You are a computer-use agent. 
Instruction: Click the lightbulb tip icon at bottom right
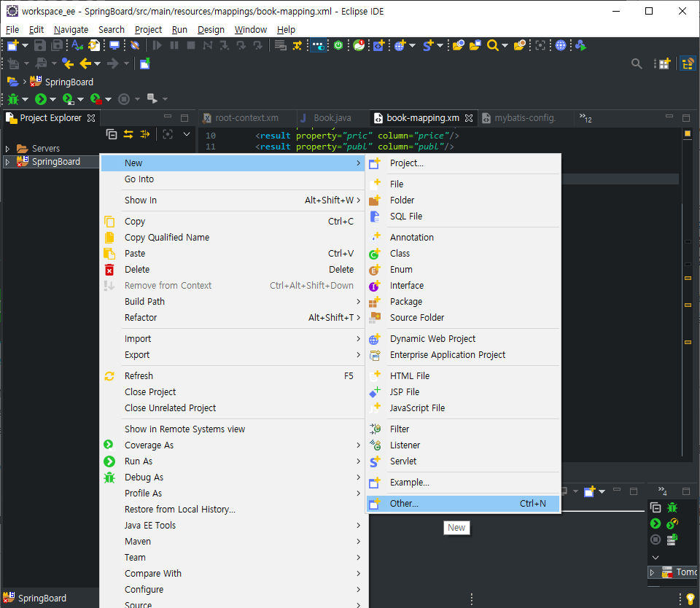coord(691,599)
